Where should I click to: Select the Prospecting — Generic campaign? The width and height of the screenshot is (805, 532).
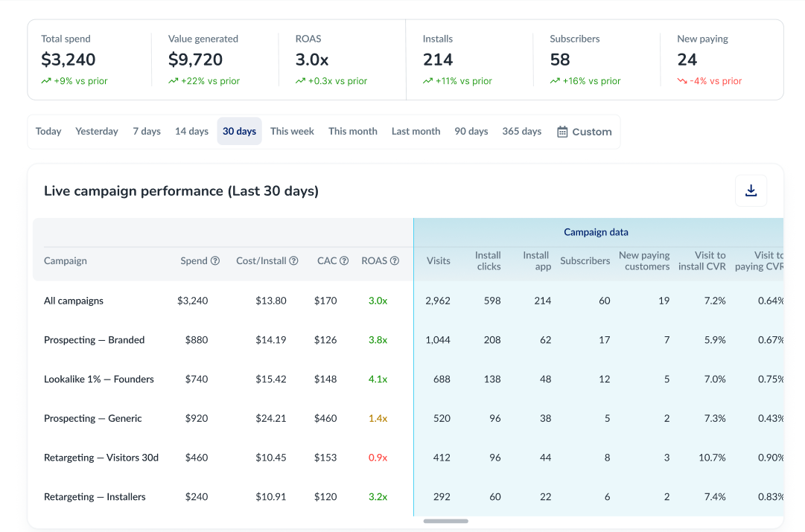408,418
